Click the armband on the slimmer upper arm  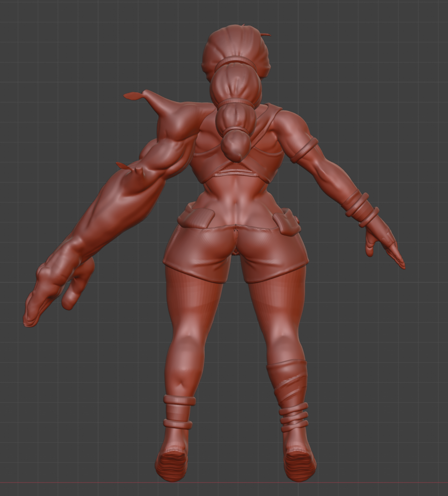[x=305, y=150]
